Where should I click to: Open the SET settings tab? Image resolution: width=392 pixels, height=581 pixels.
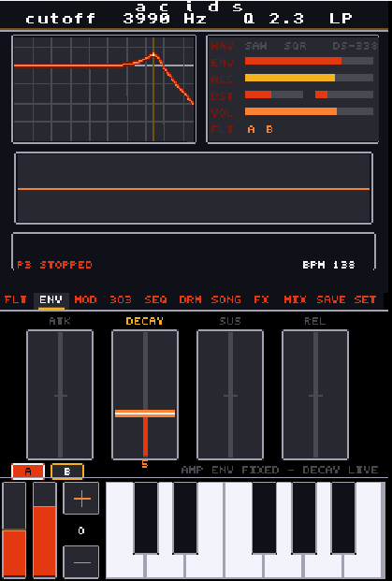(365, 299)
